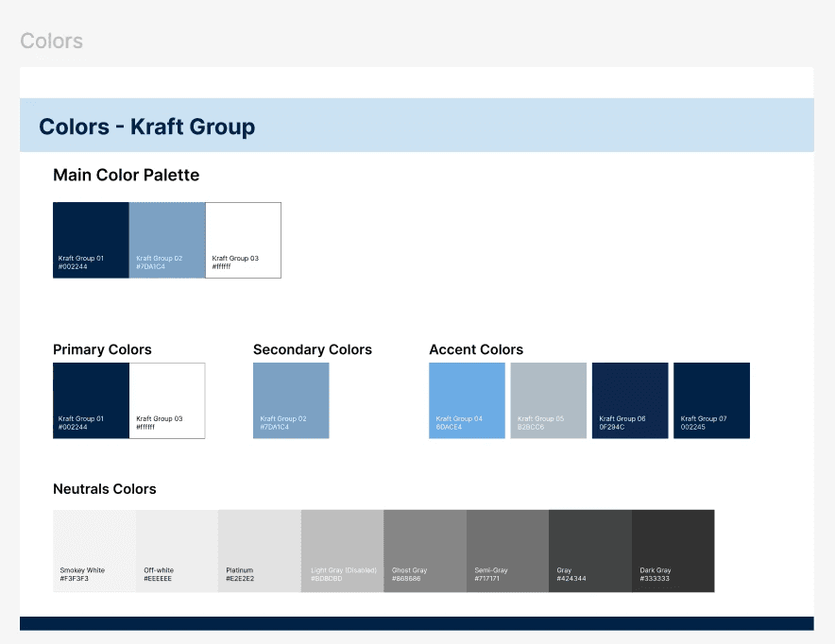Select the white Kraft Group 03 swatch in Main Color Palette
The image size is (835, 644).
point(244,240)
